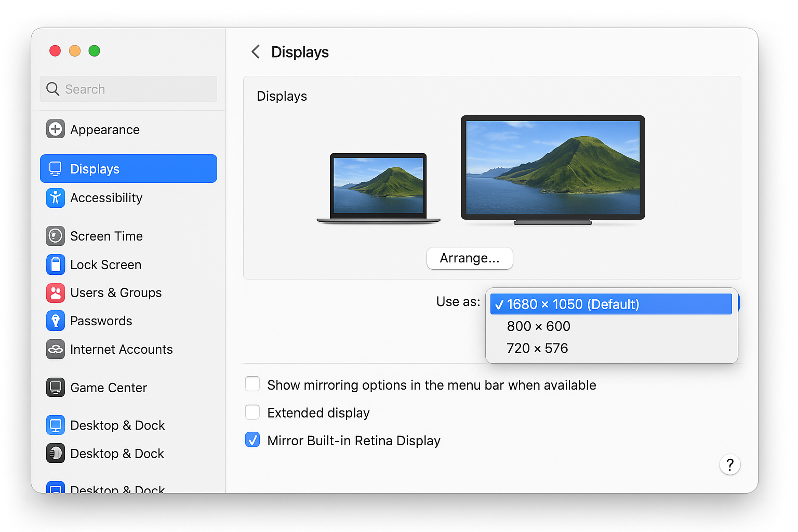Open Passwords preferences
This screenshot has height=532, width=798.
point(101,321)
